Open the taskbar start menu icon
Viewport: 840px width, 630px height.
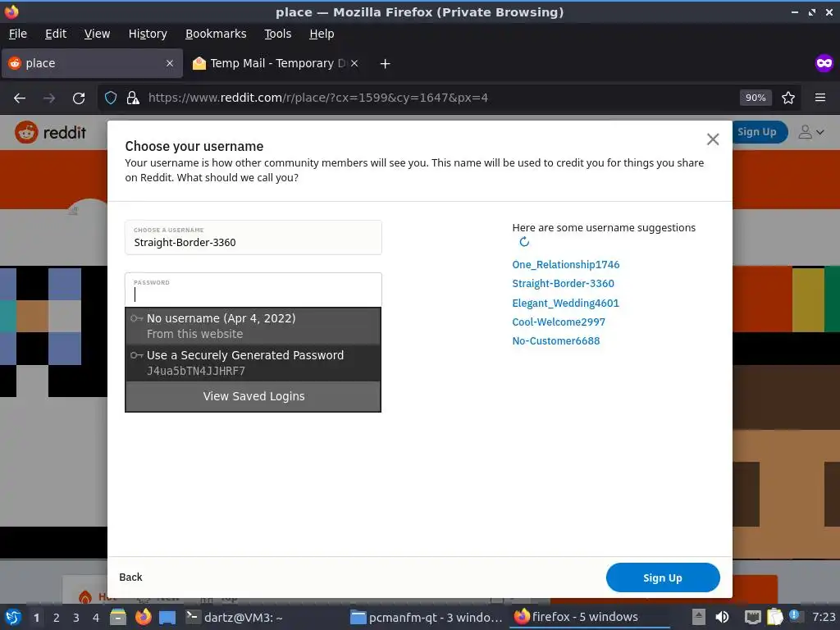pyautogui.click(x=12, y=617)
